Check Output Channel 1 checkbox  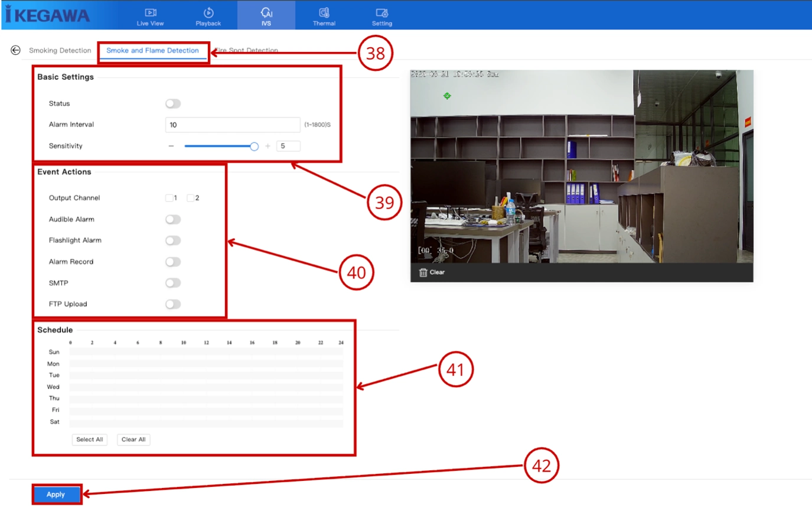point(169,198)
